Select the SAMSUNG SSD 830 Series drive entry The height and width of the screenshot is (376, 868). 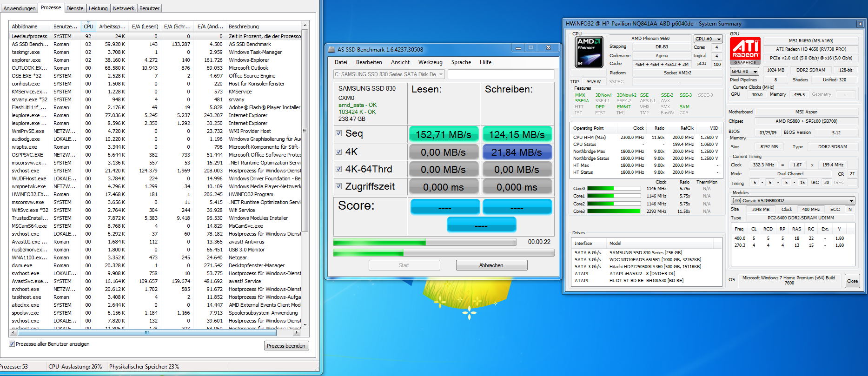[646, 252]
